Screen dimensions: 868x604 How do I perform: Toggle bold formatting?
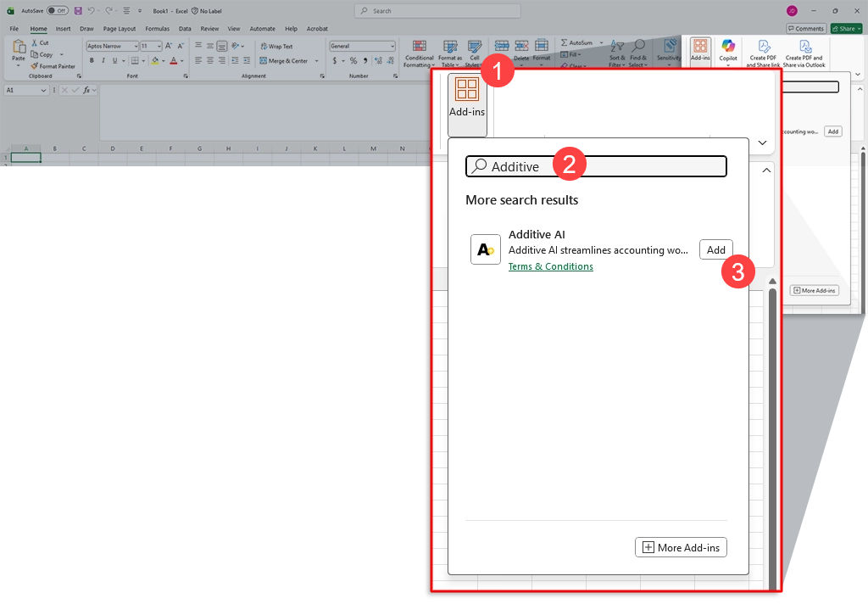click(x=92, y=60)
